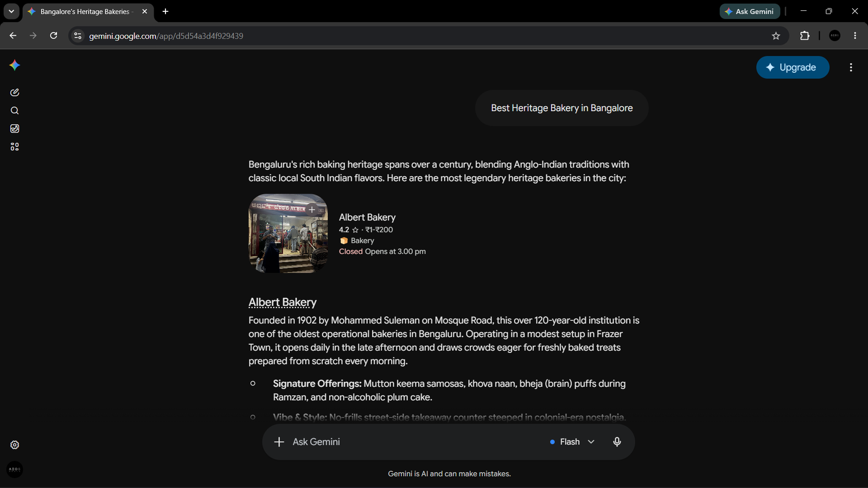Viewport: 868px width, 488px height.
Task: Click the Upgrade button
Action: point(793,67)
